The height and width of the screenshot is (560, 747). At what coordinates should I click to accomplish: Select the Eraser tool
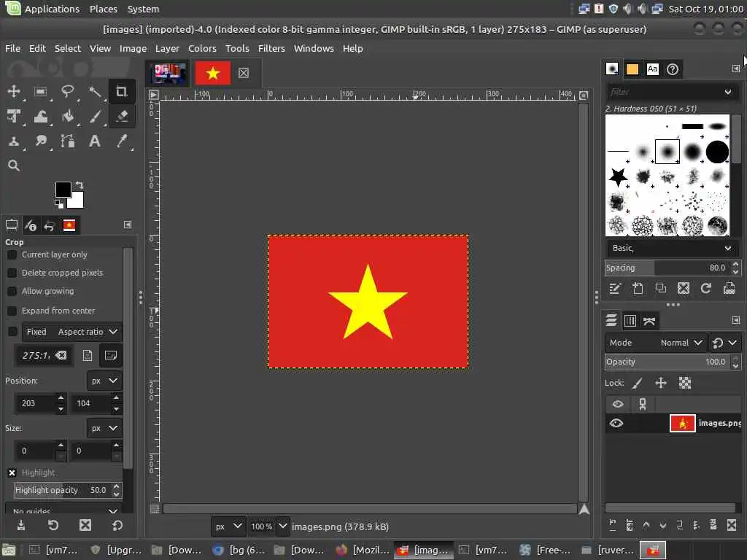tap(122, 116)
